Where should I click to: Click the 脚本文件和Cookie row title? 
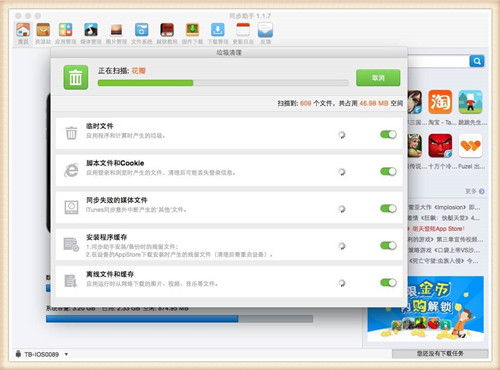pyautogui.click(x=115, y=163)
